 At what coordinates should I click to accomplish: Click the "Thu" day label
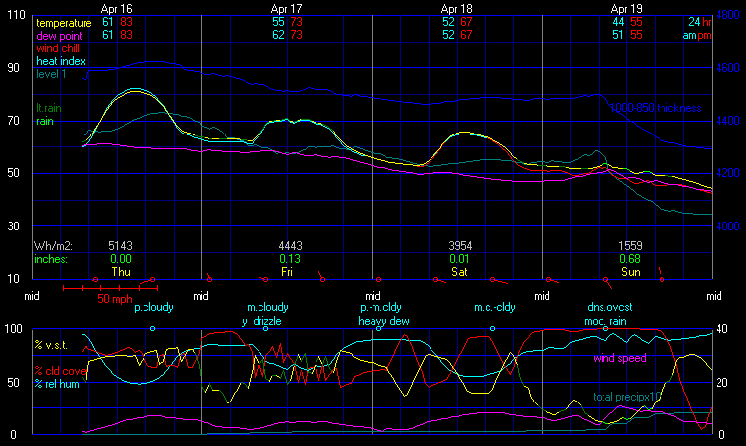(x=121, y=272)
